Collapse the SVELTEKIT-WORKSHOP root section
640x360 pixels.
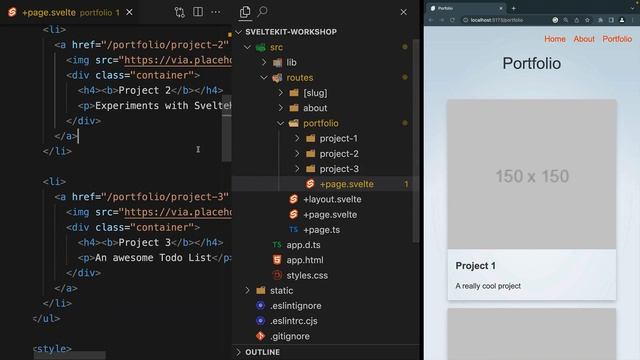239,32
